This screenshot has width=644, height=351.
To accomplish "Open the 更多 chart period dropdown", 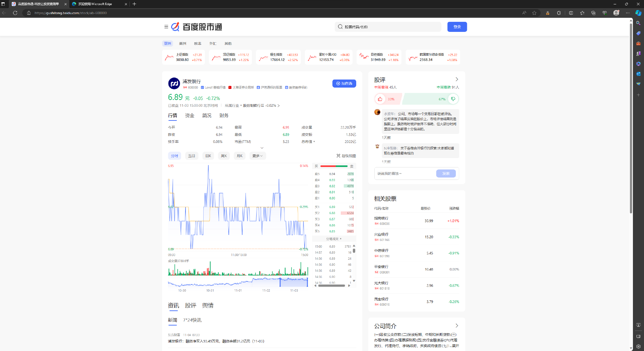I will (258, 156).
